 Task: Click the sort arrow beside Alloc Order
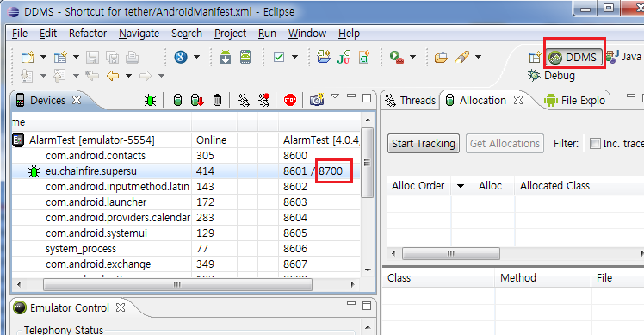coord(461,186)
